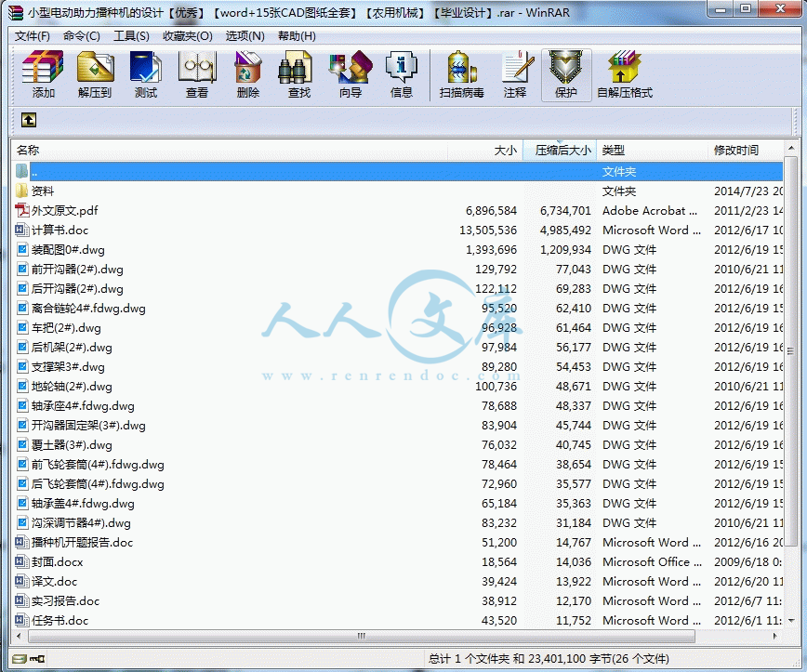The image size is (807, 672).
Task: Click the horizontal scrollbar right arrow
Action: (x=775, y=636)
